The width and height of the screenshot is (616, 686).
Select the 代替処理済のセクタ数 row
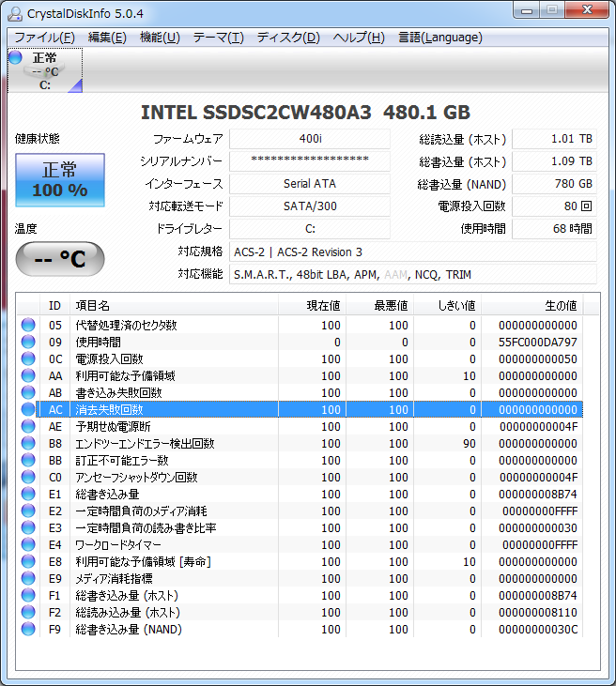pyautogui.click(x=300, y=325)
